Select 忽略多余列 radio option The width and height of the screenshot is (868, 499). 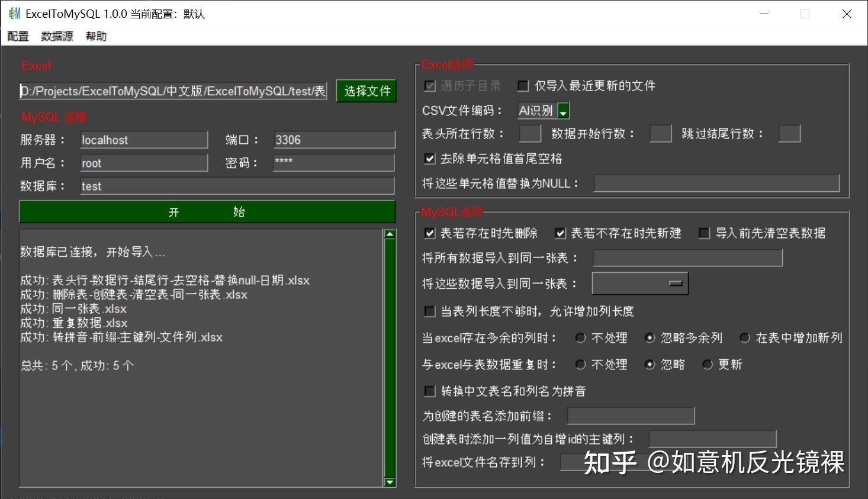[x=650, y=338]
